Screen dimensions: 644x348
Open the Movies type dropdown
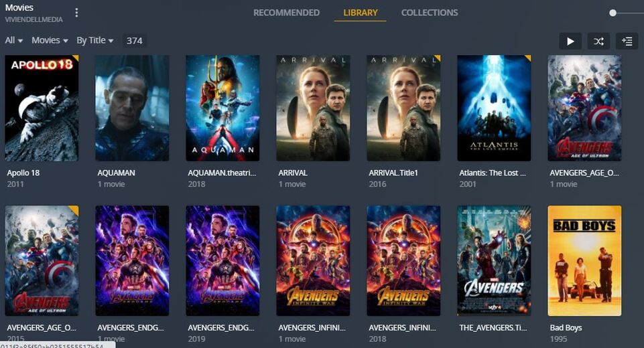click(x=50, y=40)
